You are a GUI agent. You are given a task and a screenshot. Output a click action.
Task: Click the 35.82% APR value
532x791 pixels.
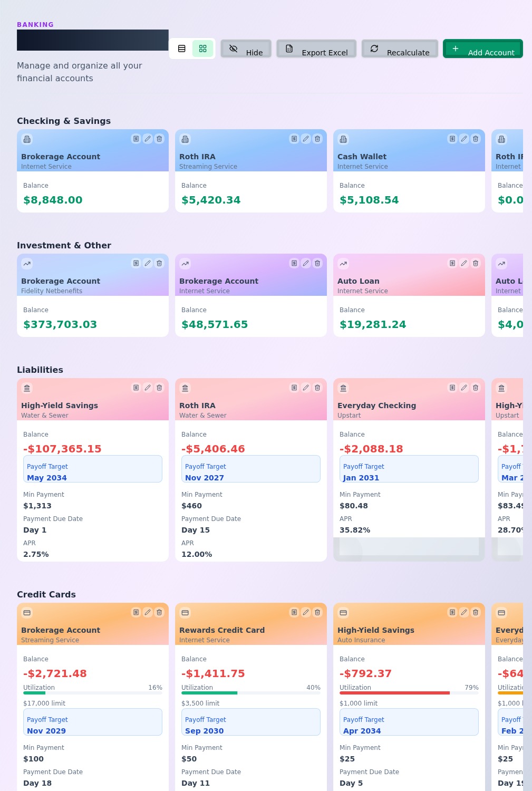point(355,530)
